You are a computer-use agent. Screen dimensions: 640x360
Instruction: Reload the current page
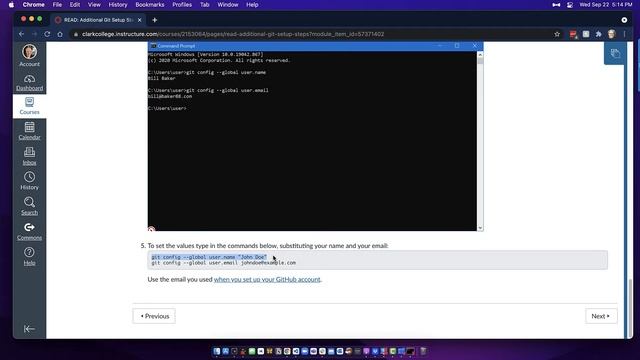pos(47,34)
